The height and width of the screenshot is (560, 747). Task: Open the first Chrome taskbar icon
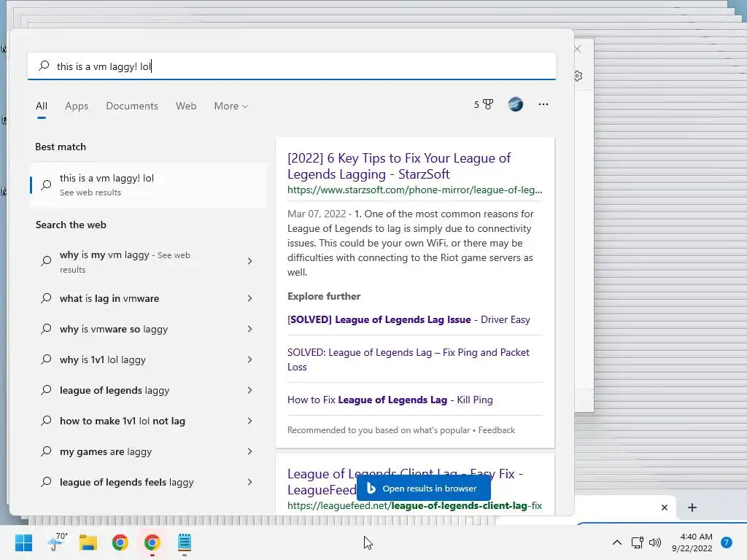pyautogui.click(x=120, y=542)
